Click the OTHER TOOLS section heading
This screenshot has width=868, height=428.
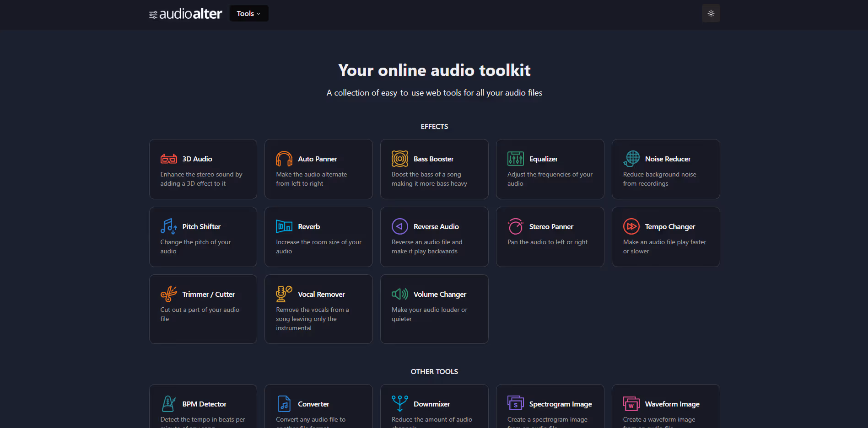click(434, 372)
